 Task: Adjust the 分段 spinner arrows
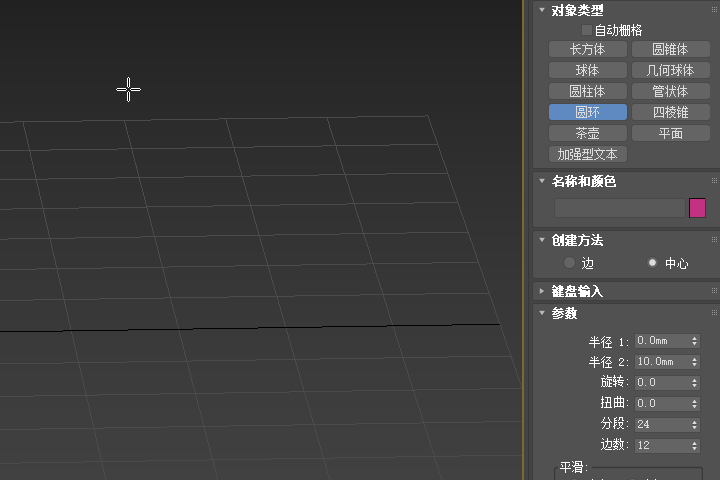pos(695,424)
